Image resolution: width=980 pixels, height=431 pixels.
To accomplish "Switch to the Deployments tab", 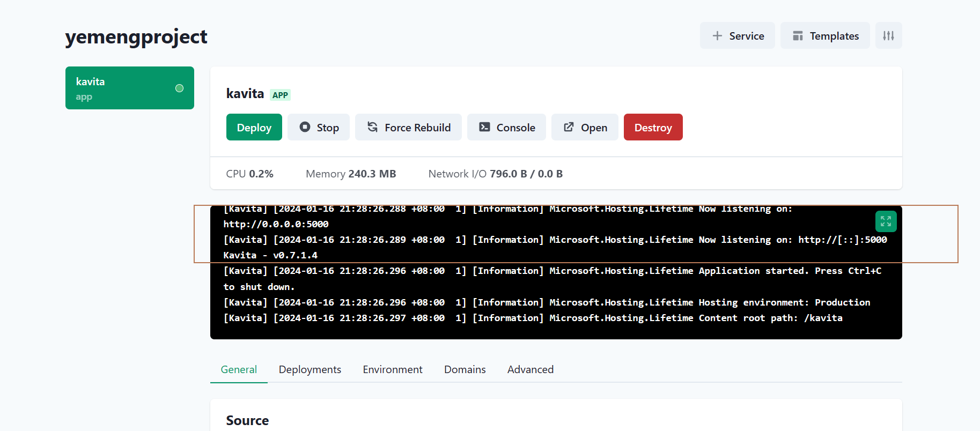I will (310, 369).
